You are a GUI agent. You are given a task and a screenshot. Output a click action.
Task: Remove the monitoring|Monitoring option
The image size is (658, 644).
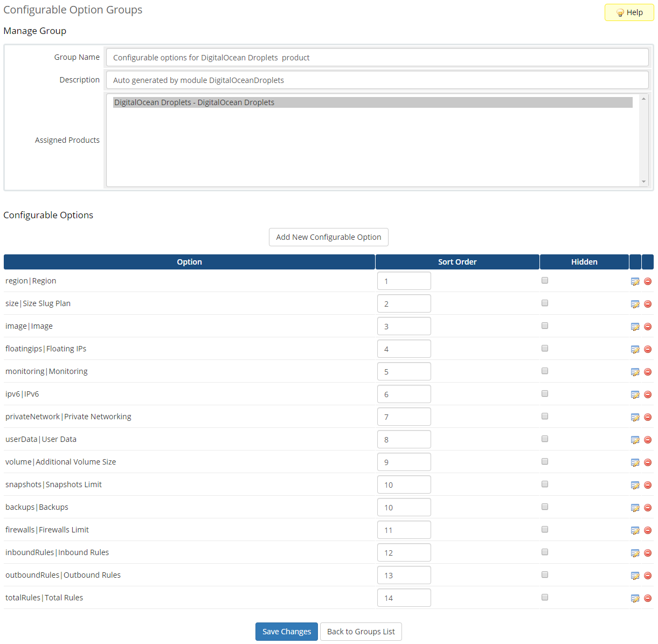pos(648,372)
